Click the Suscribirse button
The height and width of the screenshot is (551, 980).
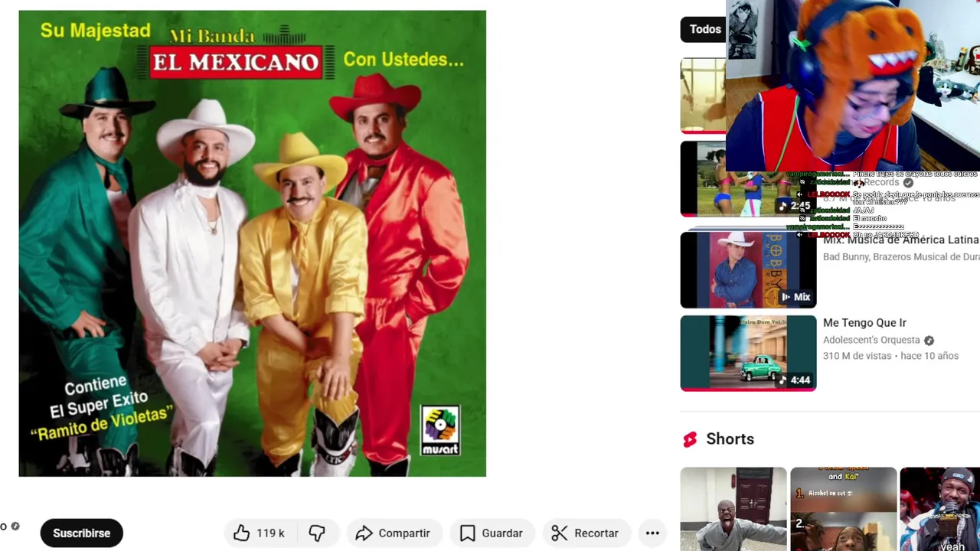point(81,533)
